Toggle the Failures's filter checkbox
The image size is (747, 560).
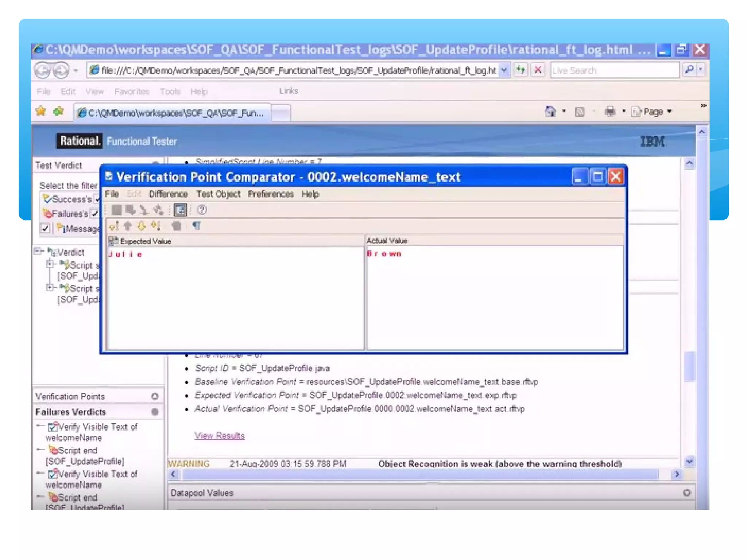tap(95, 214)
